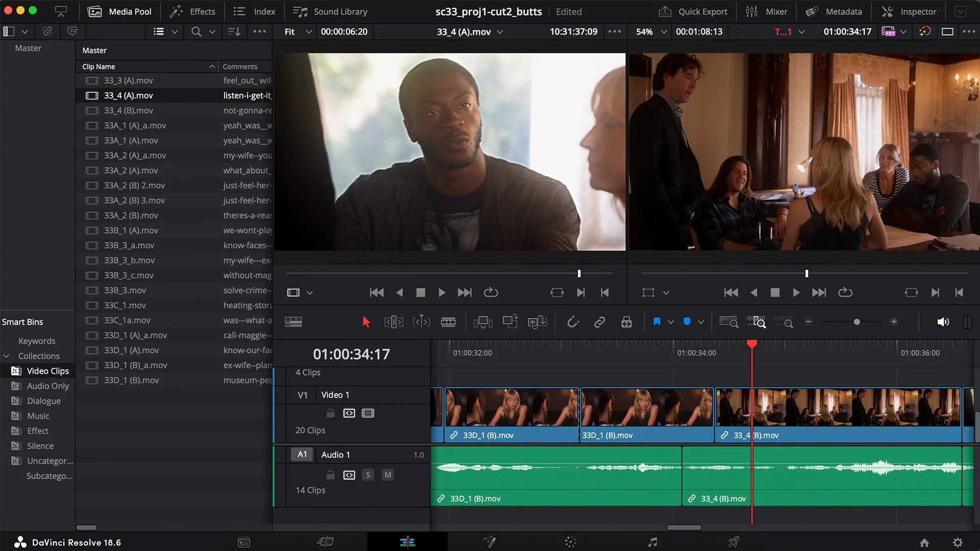
Task: Click the Replace clip icon in the toolbar
Action: 537,322
